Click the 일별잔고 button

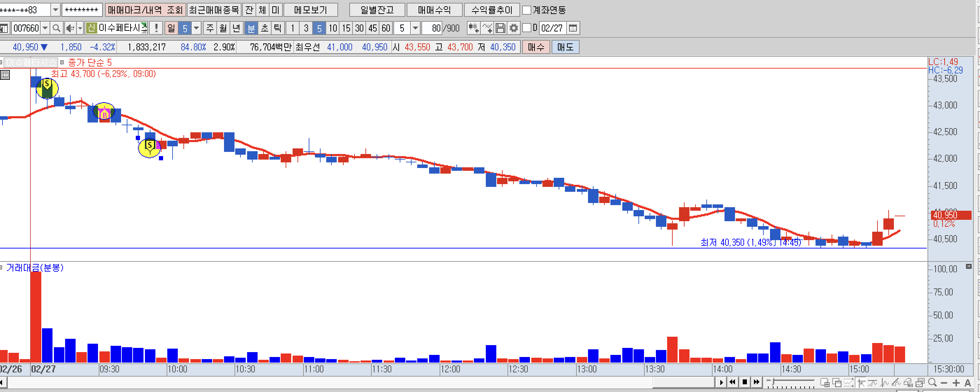pos(377,10)
